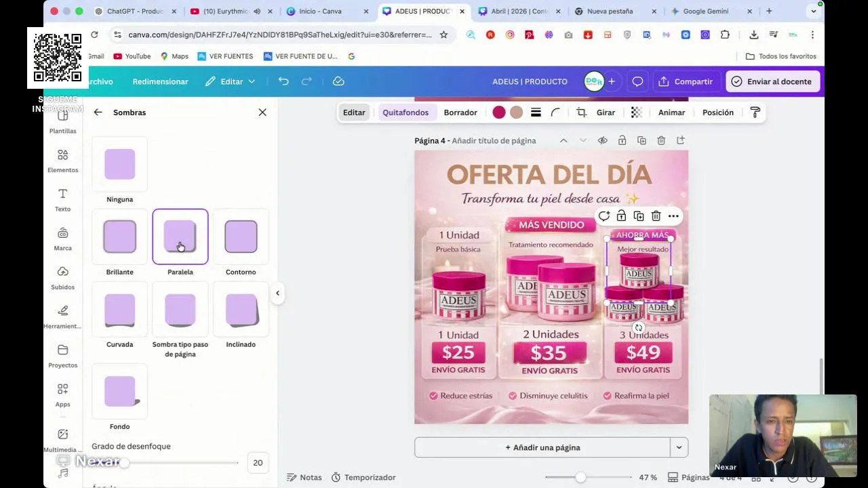Redo the last action

307,81
